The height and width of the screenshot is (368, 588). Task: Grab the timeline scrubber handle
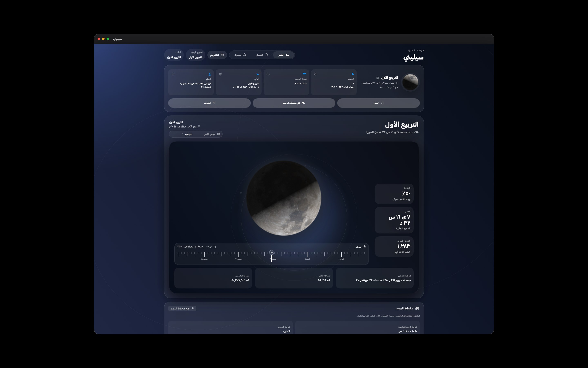point(272,253)
